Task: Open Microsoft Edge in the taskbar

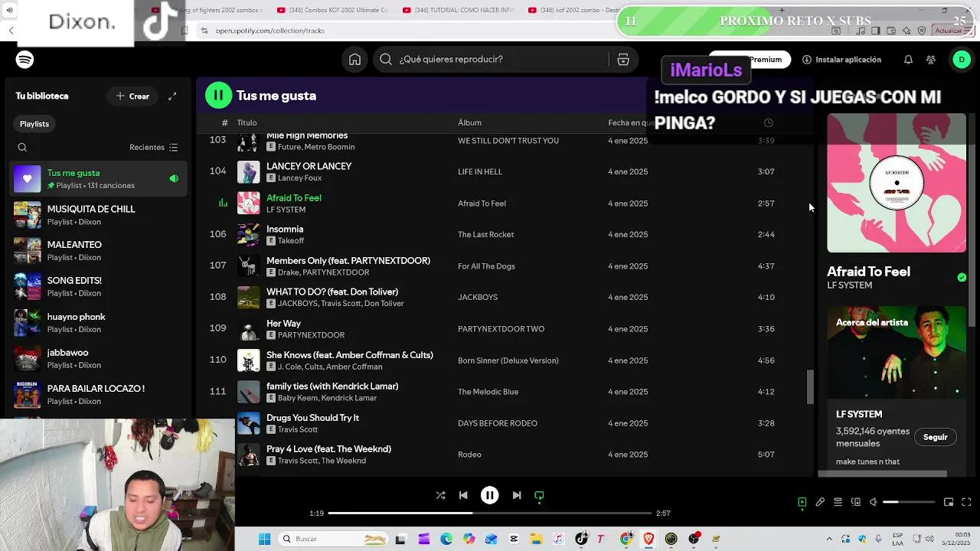Action: (x=446, y=539)
